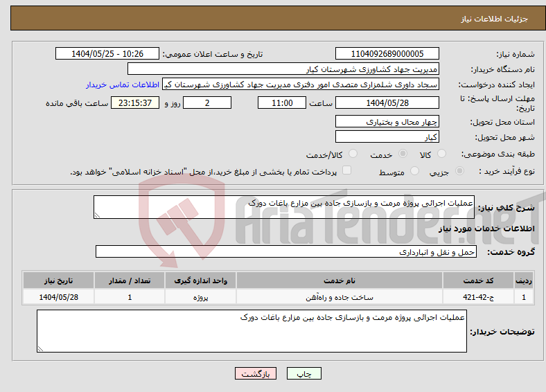Click the deadline date field 1404/05/28
Screen dimensions: 546x392
click(x=387, y=103)
